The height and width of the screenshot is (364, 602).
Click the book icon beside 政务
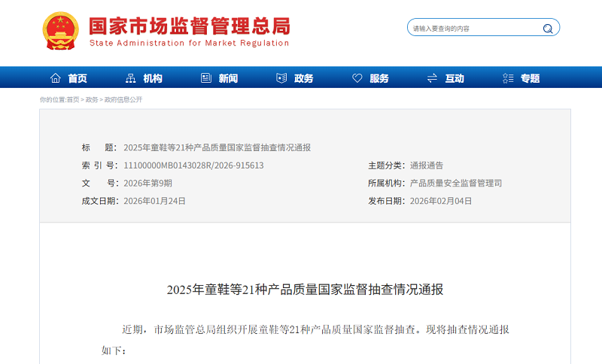click(281, 78)
